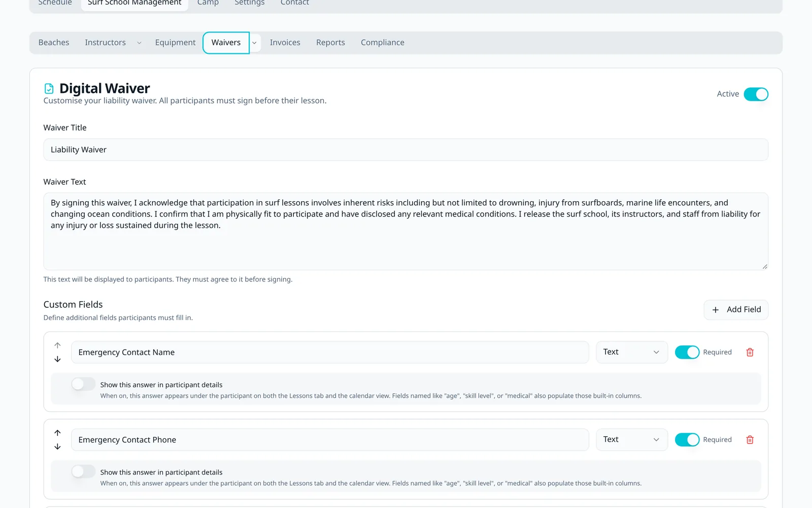This screenshot has width=812, height=508.
Task: Expand the Instructors tab chevron menu
Action: click(139, 43)
